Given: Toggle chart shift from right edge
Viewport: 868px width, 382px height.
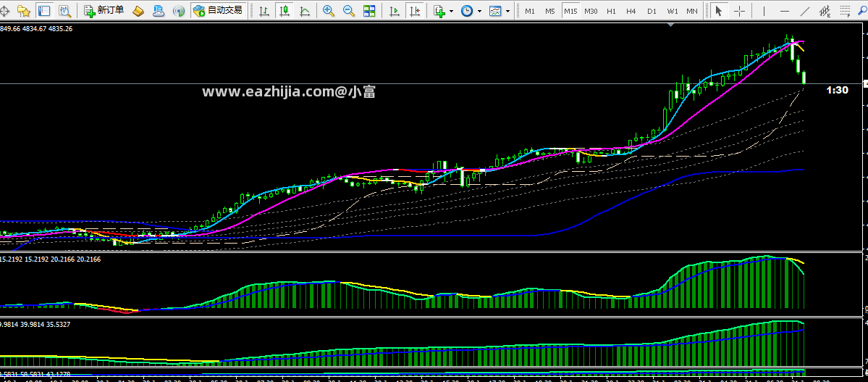Looking at the screenshot, I should click(414, 11).
